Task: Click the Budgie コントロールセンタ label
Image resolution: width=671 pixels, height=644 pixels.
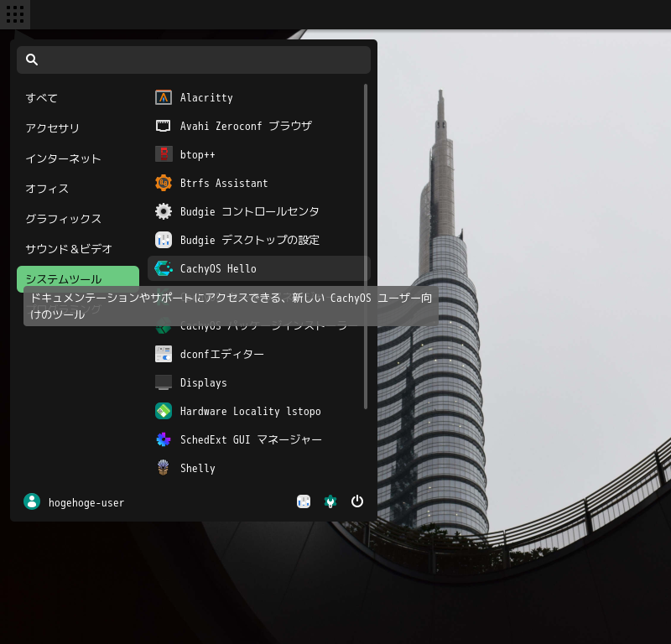Action: point(249,211)
